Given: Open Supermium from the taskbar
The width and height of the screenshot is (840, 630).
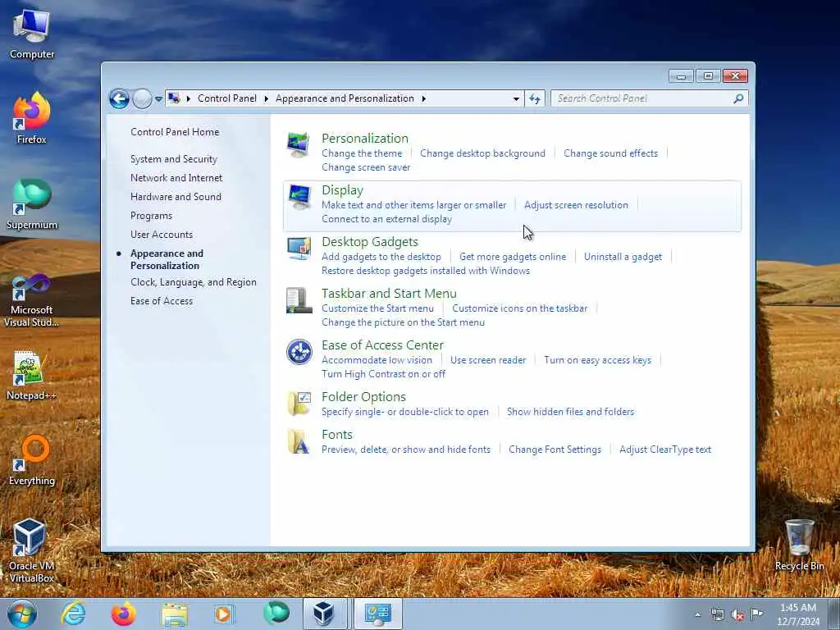Looking at the screenshot, I should (x=276, y=613).
